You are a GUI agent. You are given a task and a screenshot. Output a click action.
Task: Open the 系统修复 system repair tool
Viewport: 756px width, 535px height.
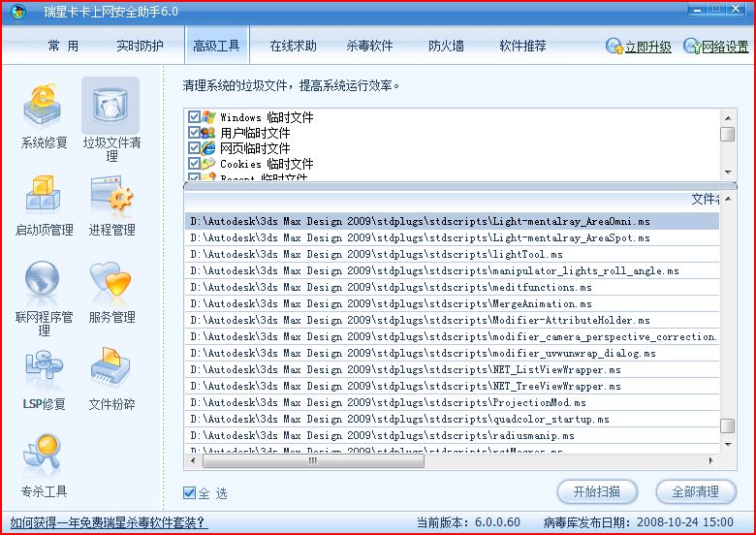point(44,116)
